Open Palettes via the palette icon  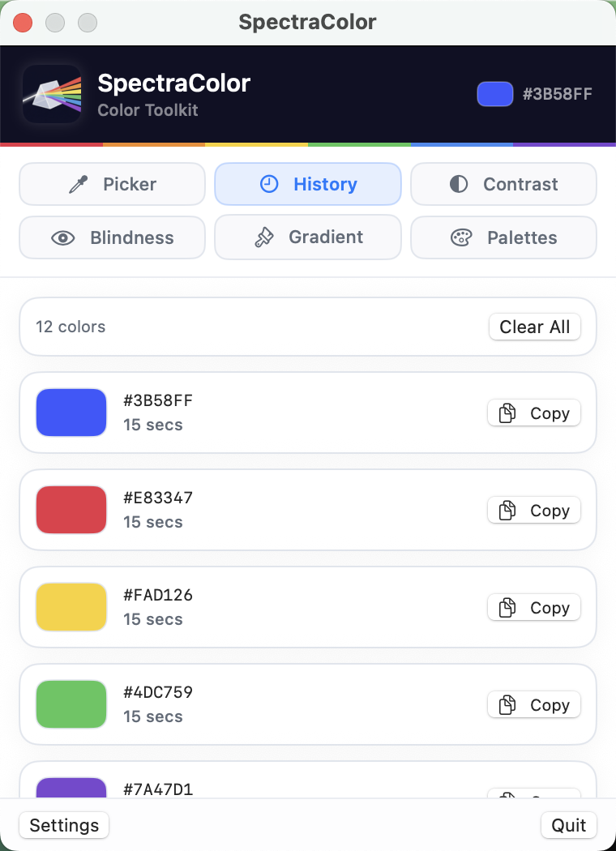pos(460,237)
